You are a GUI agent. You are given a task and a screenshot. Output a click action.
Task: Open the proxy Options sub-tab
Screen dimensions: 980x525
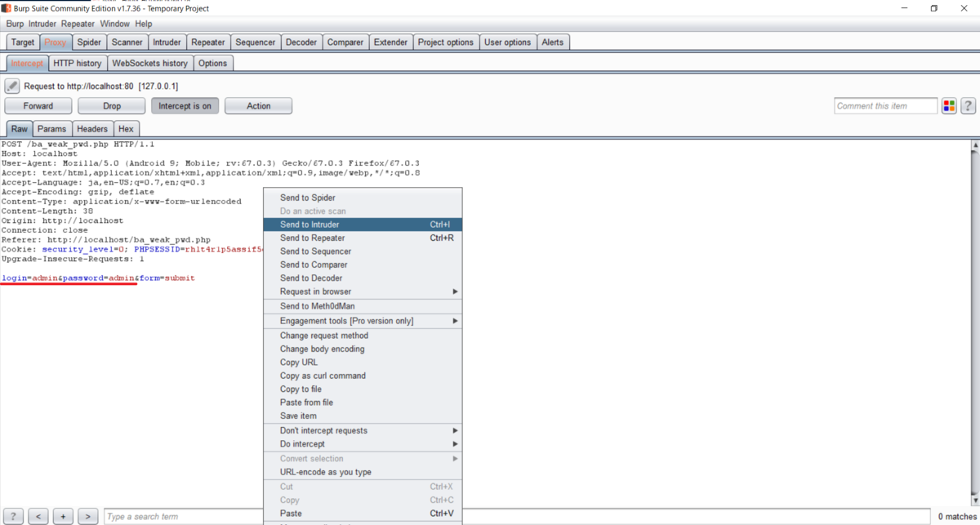213,63
